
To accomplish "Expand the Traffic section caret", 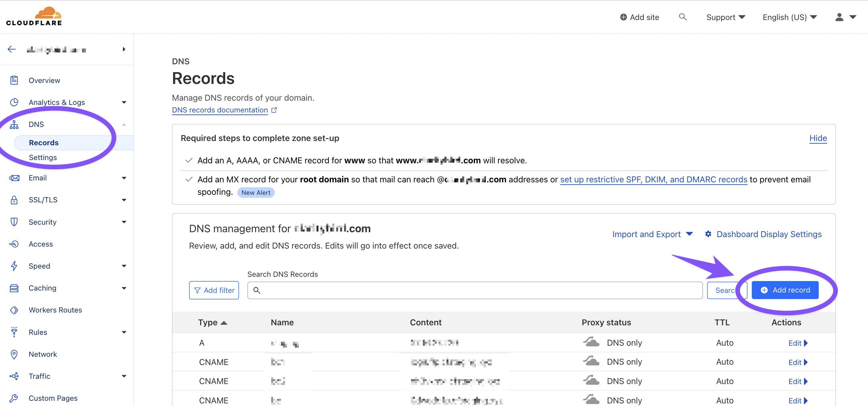I will [124, 376].
